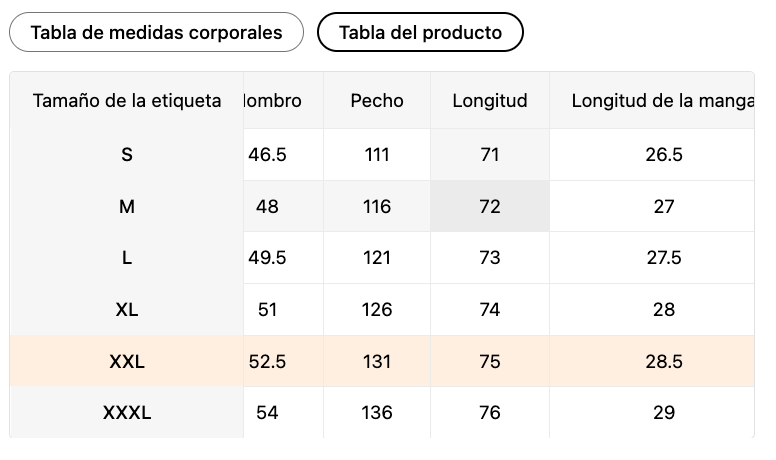The height and width of the screenshot is (460, 776).
Task: Click Pecho value 131 in XXL row
Action: pos(377,362)
